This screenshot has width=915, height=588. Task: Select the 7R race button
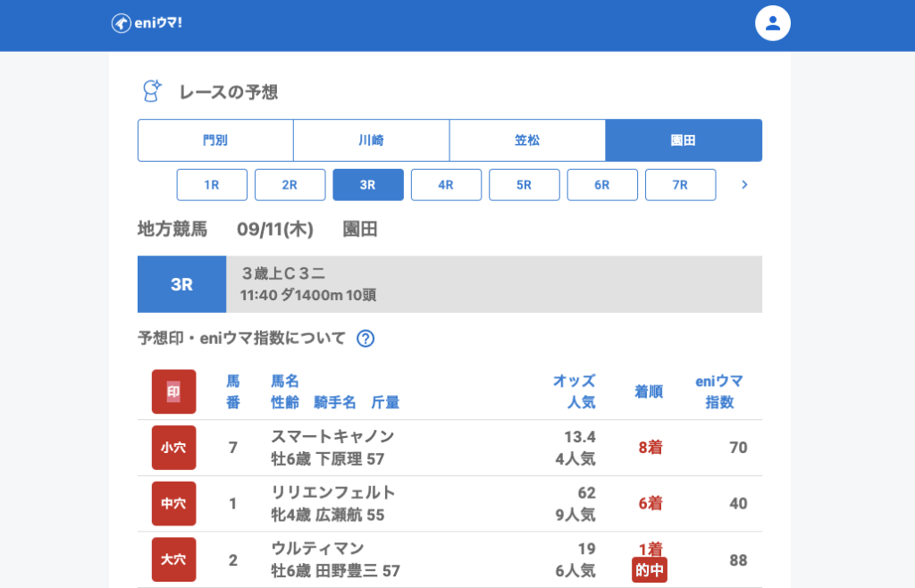tap(680, 185)
